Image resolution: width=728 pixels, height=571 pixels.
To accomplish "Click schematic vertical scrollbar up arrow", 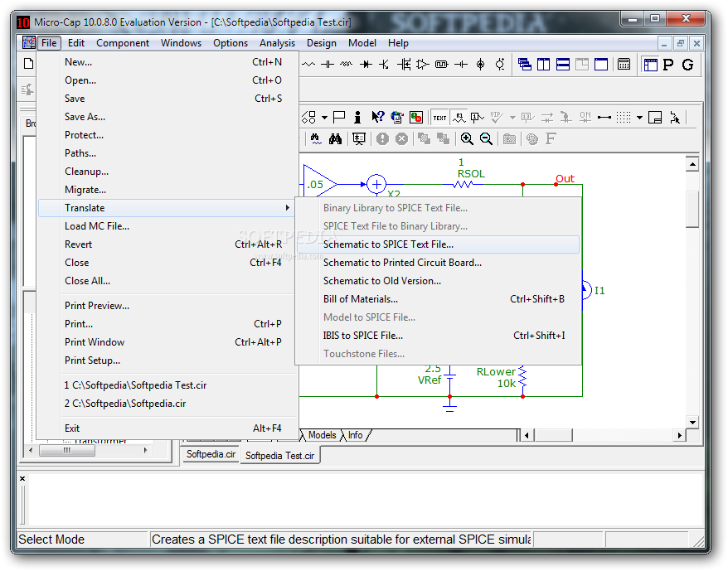I will [x=692, y=164].
